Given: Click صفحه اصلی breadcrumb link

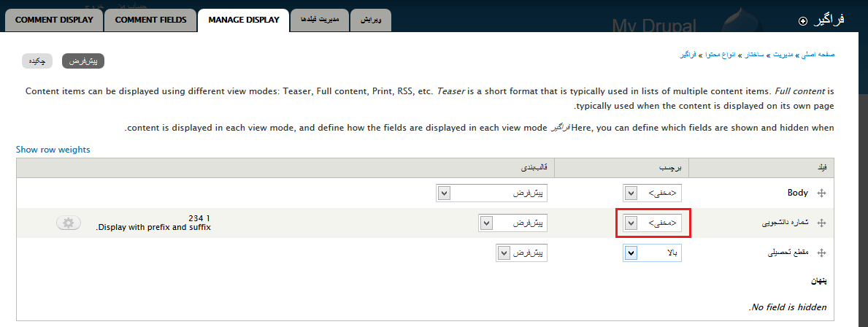Looking at the screenshot, I should tap(818, 55).
